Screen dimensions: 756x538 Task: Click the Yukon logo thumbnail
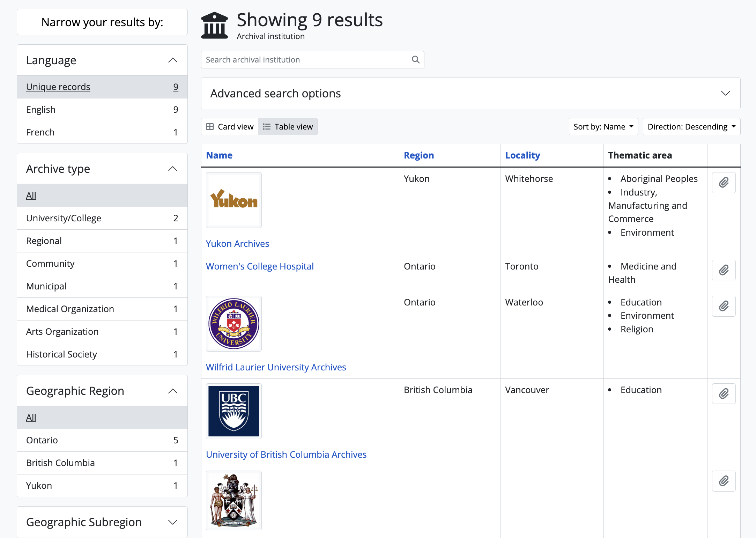pyautogui.click(x=234, y=200)
